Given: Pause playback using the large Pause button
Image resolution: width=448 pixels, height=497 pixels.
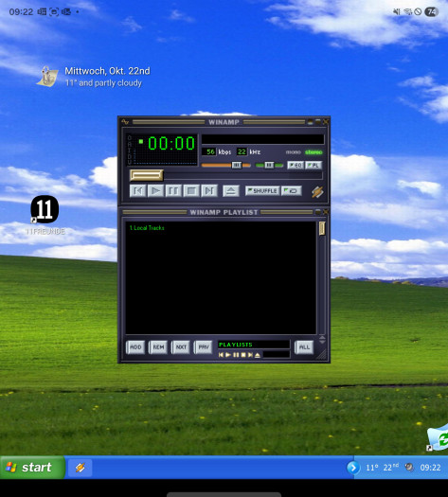Looking at the screenshot, I should point(173,191).
